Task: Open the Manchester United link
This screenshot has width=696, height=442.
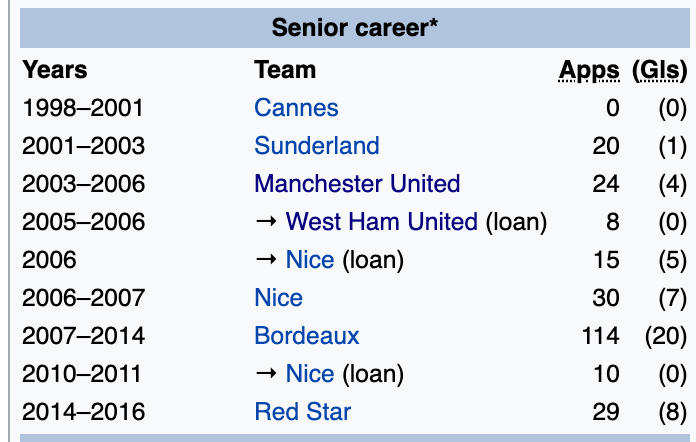Action: coord(357,184)
